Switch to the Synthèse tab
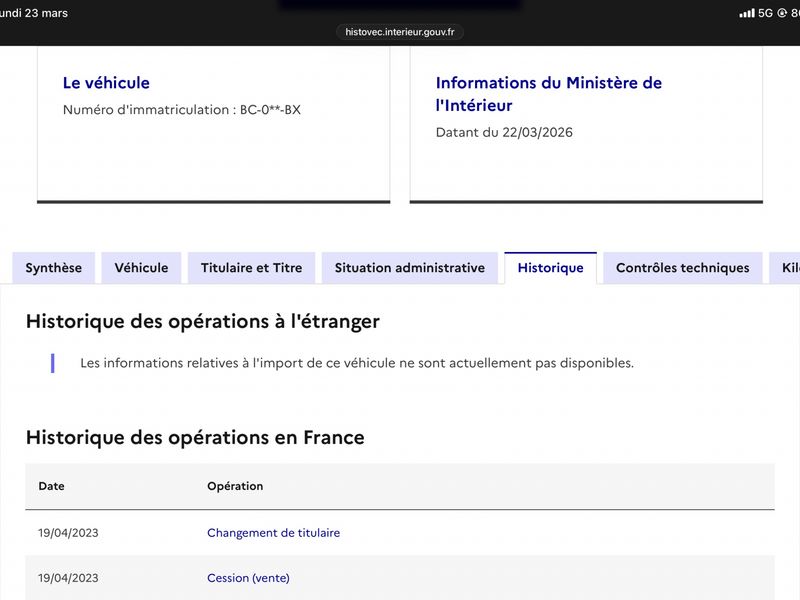The image size is (800, 600). pyautogui.click(x=54, y=268)
